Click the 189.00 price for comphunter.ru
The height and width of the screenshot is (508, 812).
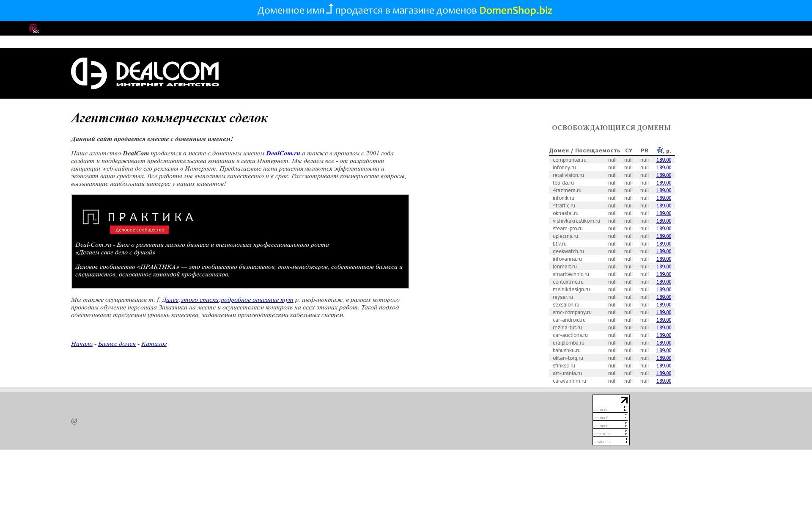664,160
